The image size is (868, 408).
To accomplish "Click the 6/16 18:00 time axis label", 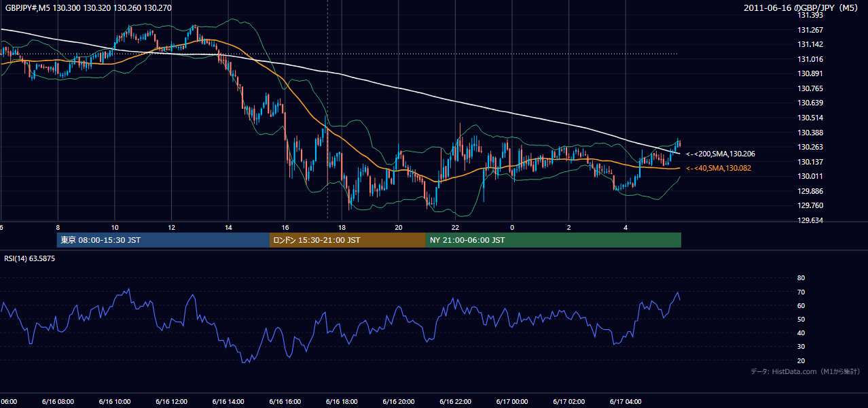I will [342, 402].
